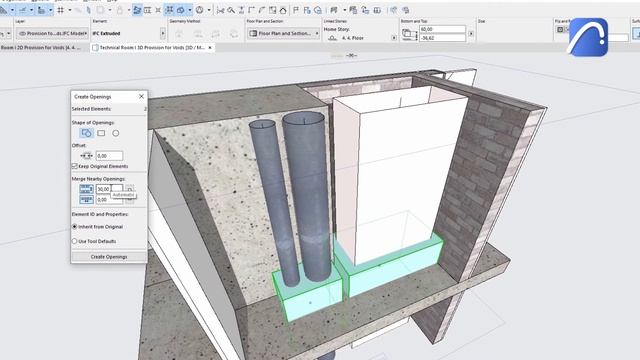Select the circular opening shape
Image resolution: width=640 pixels, height=360 pixels.
[x=116, y=133]
